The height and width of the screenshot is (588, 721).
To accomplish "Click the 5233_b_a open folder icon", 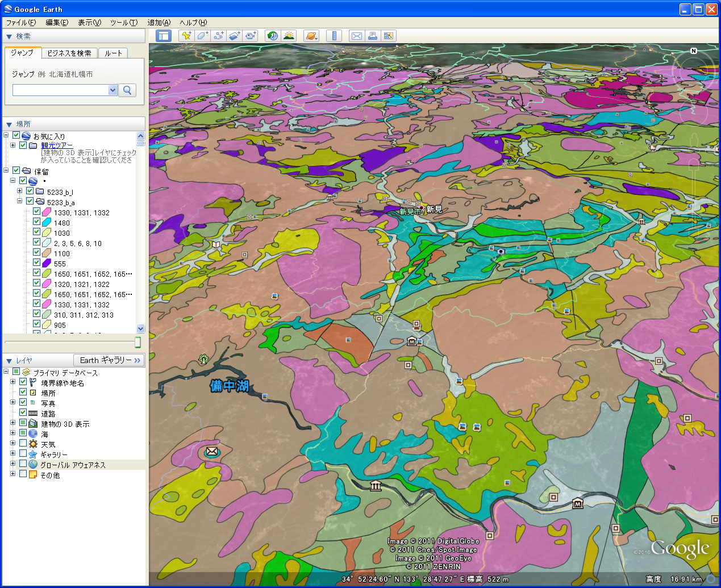I will [40, 202].
